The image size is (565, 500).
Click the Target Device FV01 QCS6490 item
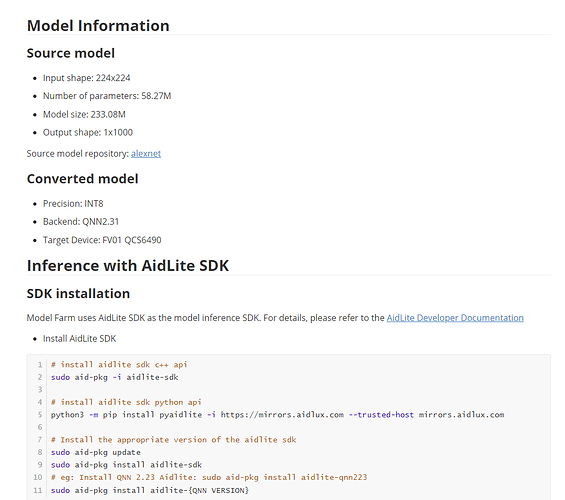[102, 240]
